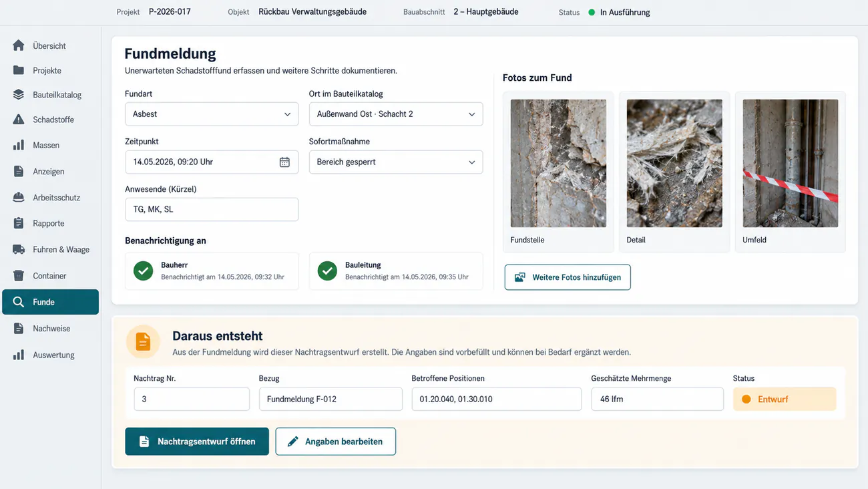Open Schadstoffe via its warning triangle icon
The image size is (868, 489).
tap(19, 120)
